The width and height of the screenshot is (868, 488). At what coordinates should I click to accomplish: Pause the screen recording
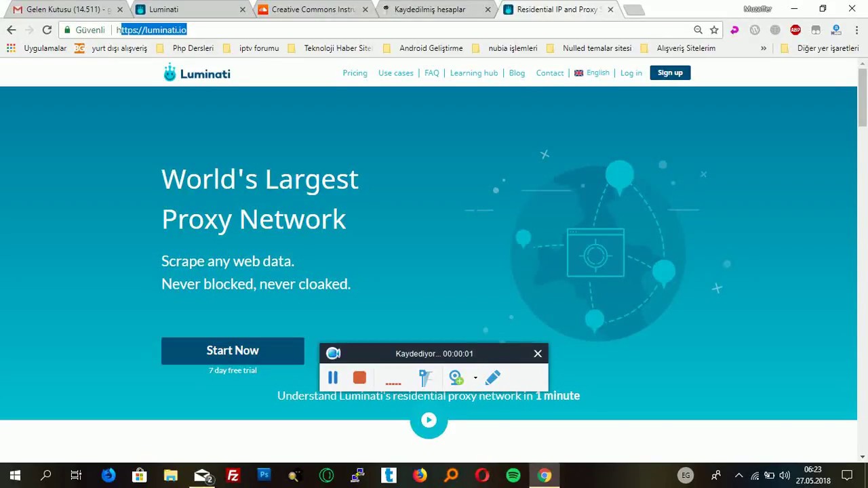coord(333,378)
